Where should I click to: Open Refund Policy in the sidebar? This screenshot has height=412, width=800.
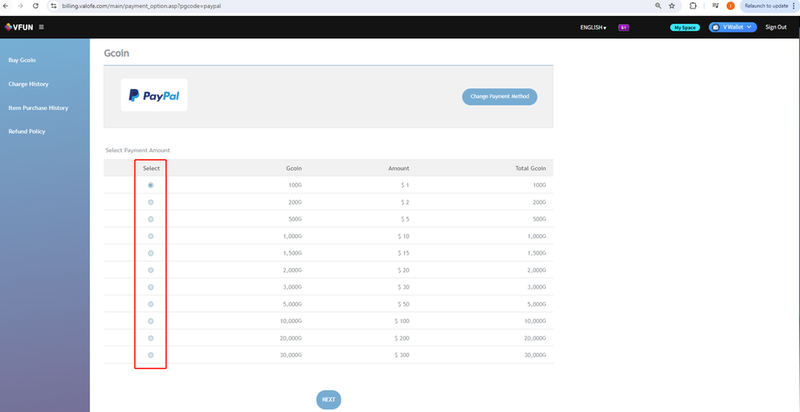27,131
